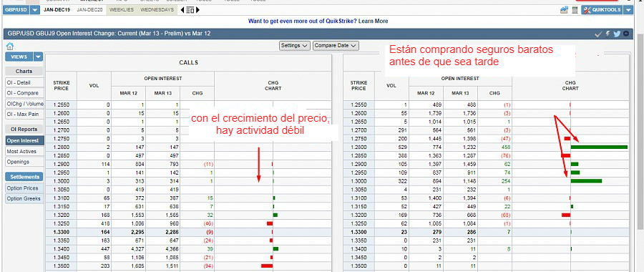This screenshot has width=644, height=272.
Task: Open the Option Prices settlements page
Action: point(24,188)
